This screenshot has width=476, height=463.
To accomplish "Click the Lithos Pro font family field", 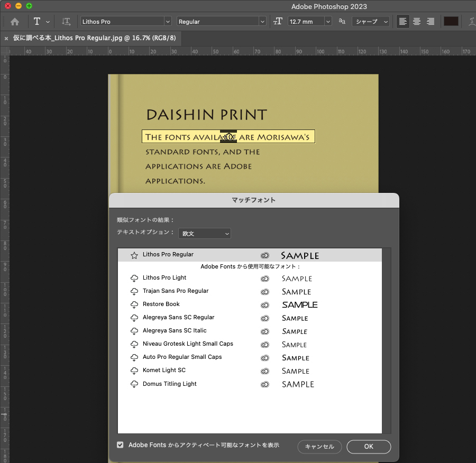I will click(x=123, y=22).
